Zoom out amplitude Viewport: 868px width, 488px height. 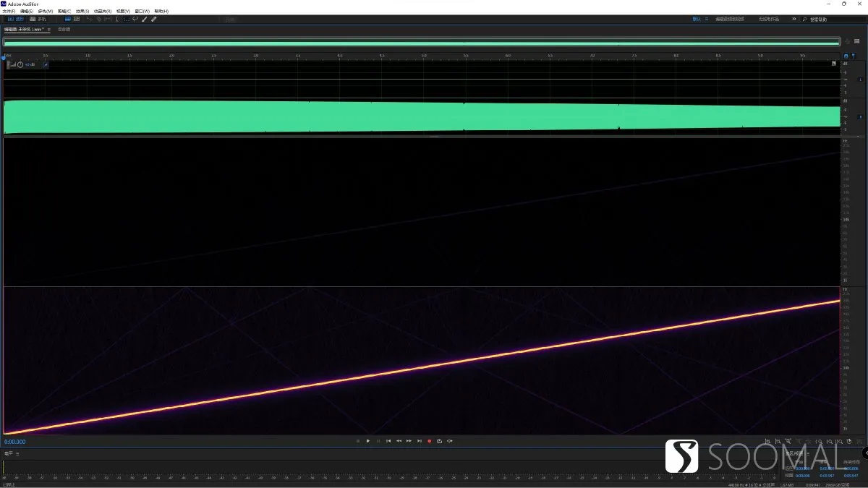click(x=778, y=442)
